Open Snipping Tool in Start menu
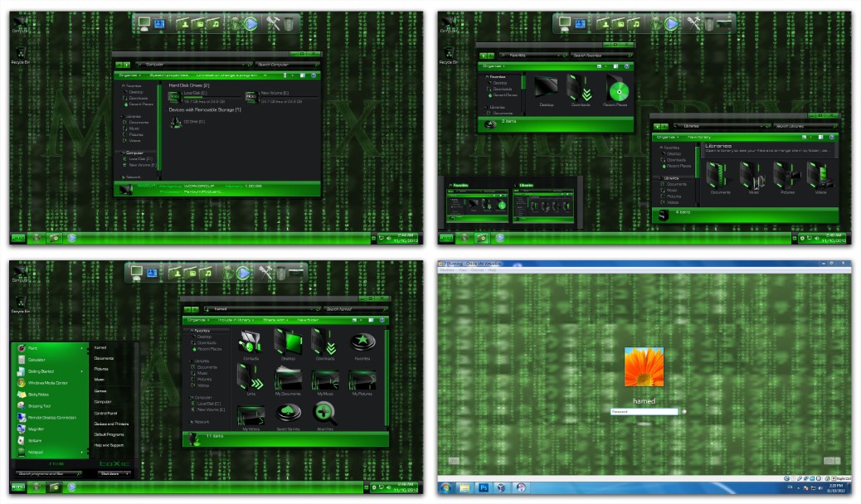 [39, 406]
